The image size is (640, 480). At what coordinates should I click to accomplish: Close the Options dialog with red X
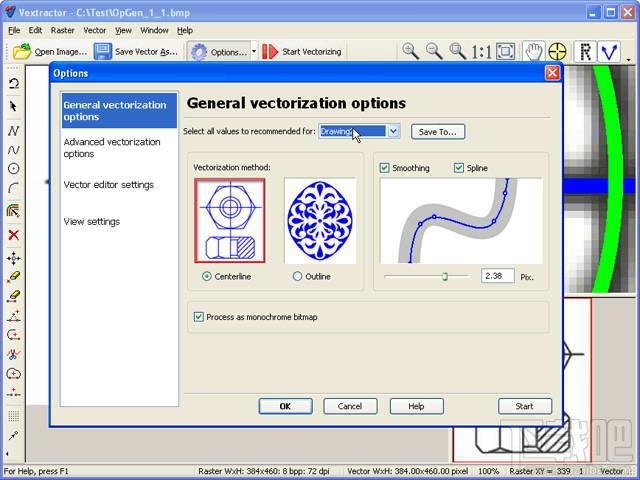coord(552,73)
